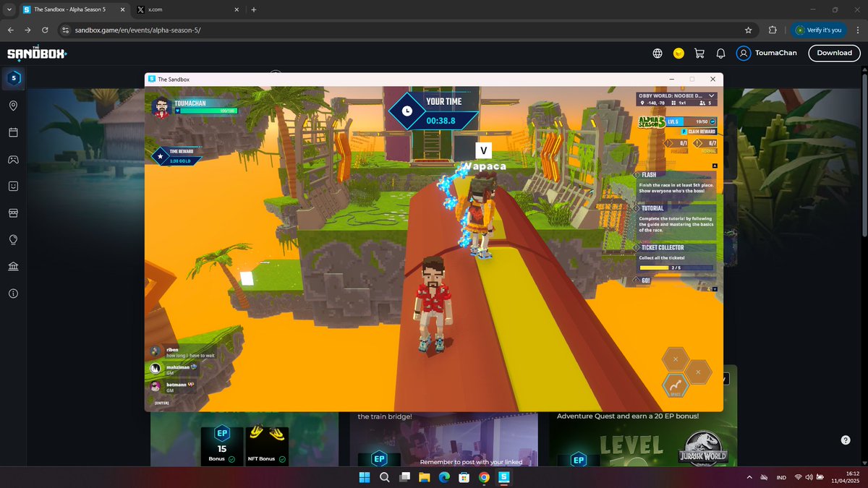Select The Sandbox - Alpha Season 5 tab
The height and width of the screenshot is (488, 868).
tap(69, 9)
